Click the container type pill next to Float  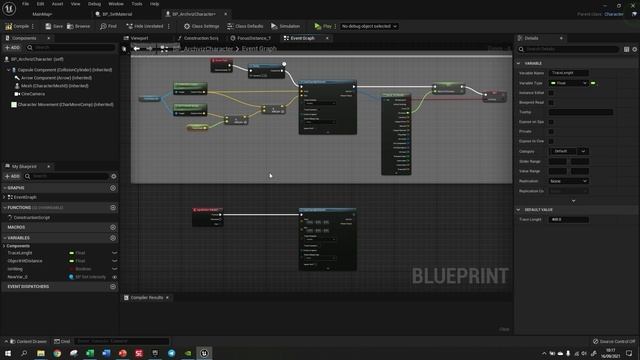(x=593, y=83)
